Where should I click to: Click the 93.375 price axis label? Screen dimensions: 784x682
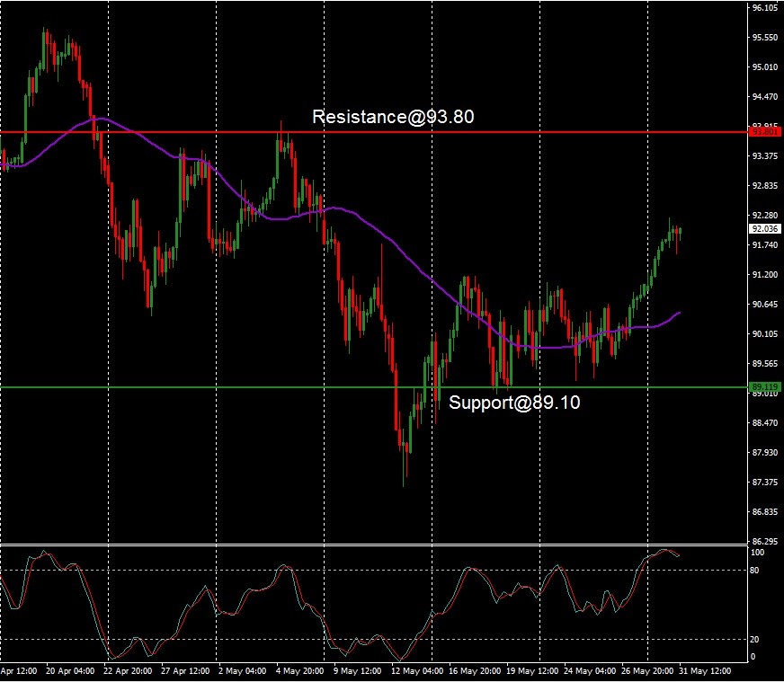point(765,155)
